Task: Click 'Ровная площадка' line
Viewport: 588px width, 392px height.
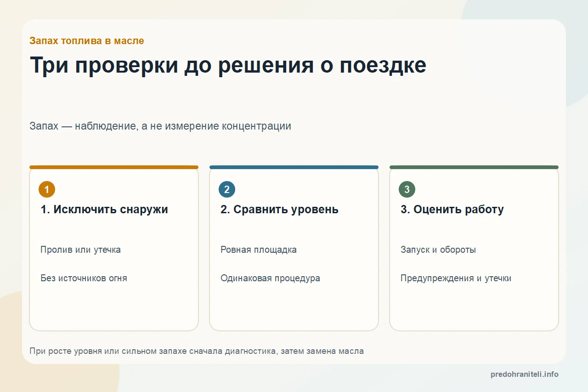Action: point(259,250)
